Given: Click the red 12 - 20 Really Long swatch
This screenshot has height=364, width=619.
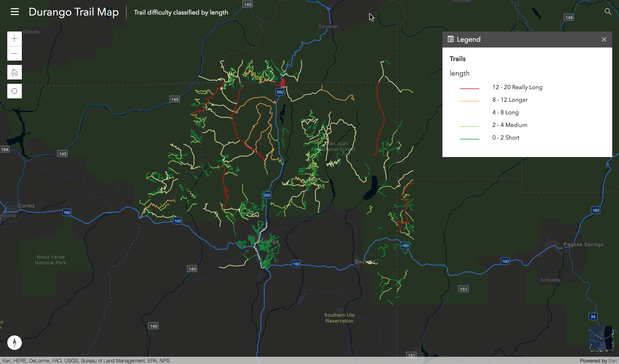Looking at the screenshot, I should [x=469, y=88].
